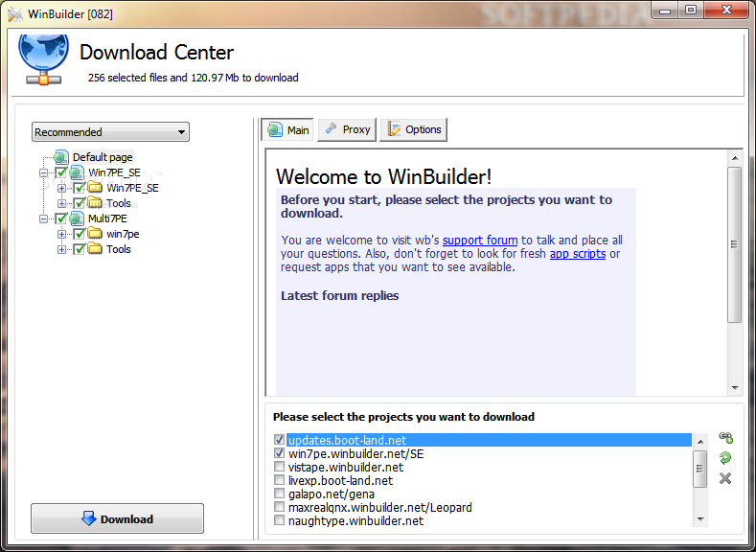Click the Tools folder icon under Win7PE_SE
This screenshot has width=756, height=552.
click(x=95, y=202)
